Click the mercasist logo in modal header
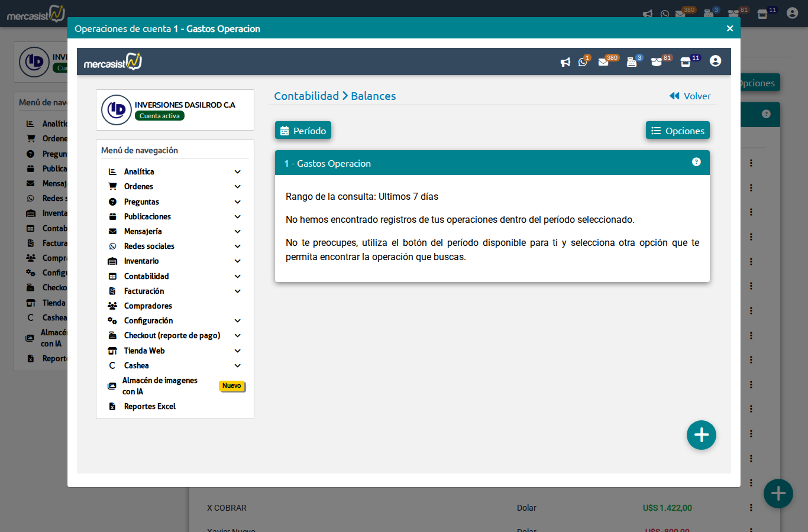Viewport: 808px width, 532px height. coord(112,61)
